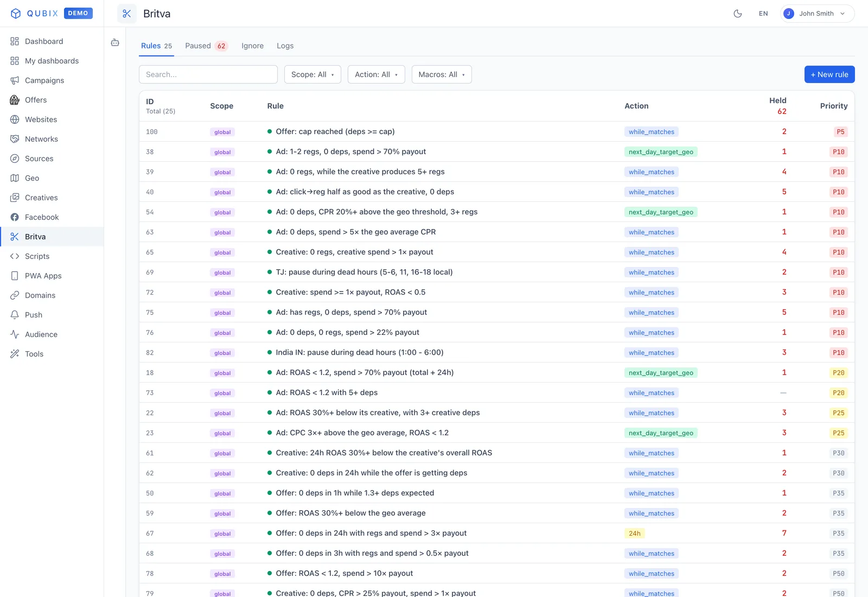Image resolution: width=868 pixels, height=597 pixels.
Task: Open the Creatives image icon
Action: click(x=15, y=198)
